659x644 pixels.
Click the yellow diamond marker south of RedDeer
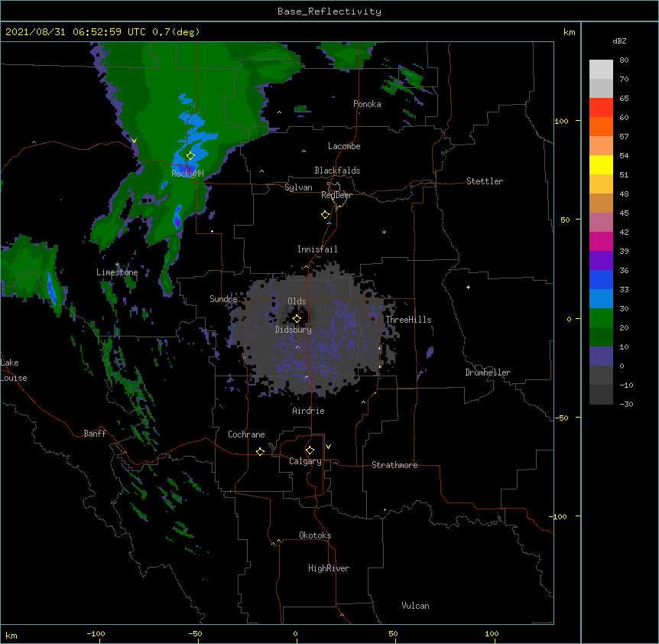[x=325, y=215]
